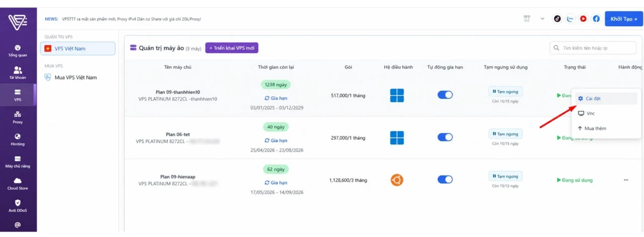Open the Zalo social link icon
This screenshot has height=237, width=644.
pos(570,19)
